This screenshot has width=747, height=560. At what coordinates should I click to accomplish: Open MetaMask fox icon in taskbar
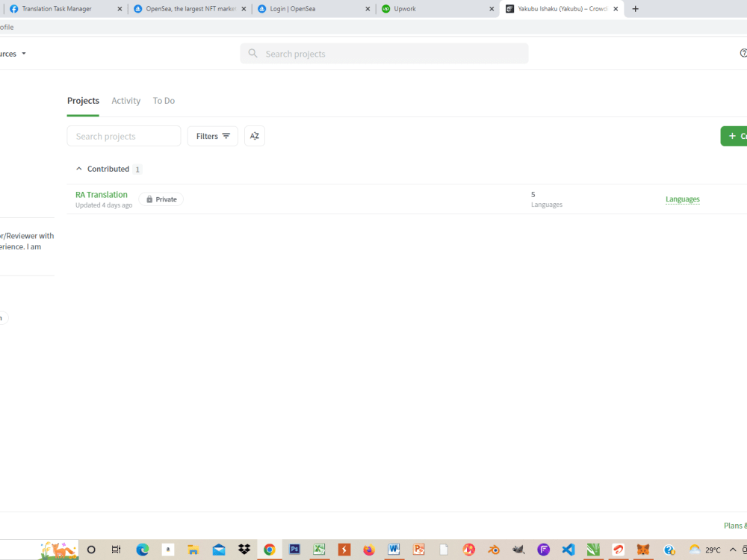[x=643, y=550]
